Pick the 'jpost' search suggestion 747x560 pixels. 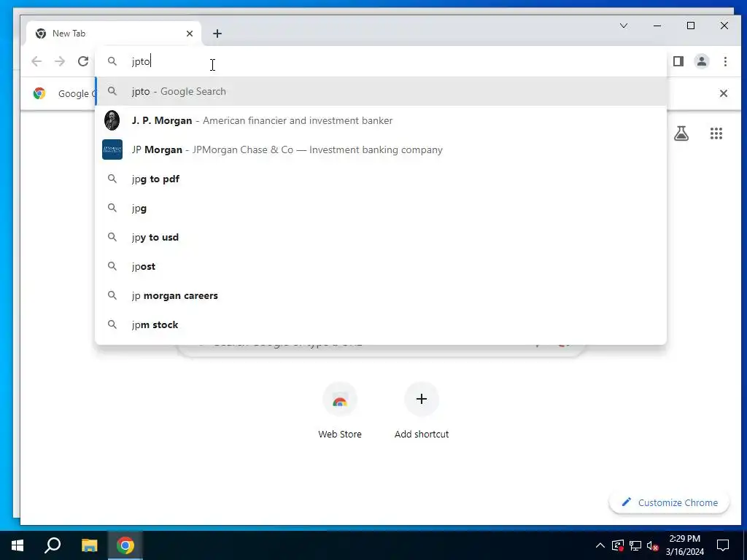[x=381, y=266]
